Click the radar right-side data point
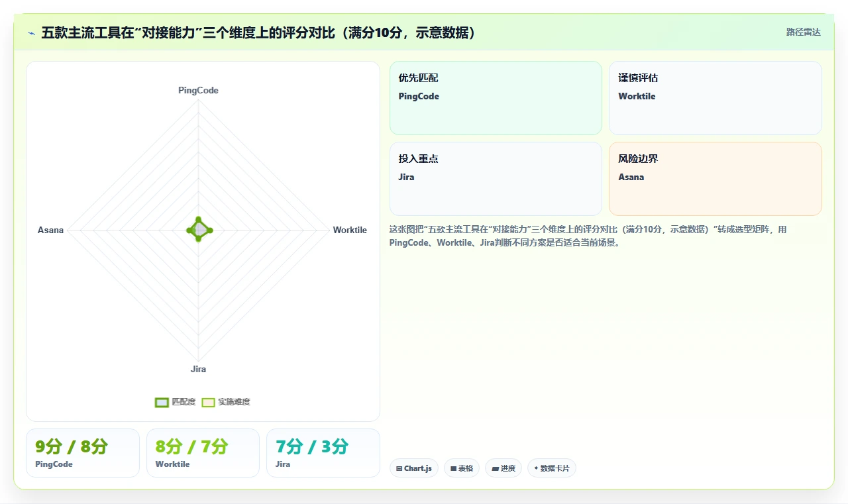Image resolution: width=848 pixels, height=504 pixels. click(210, 230)
